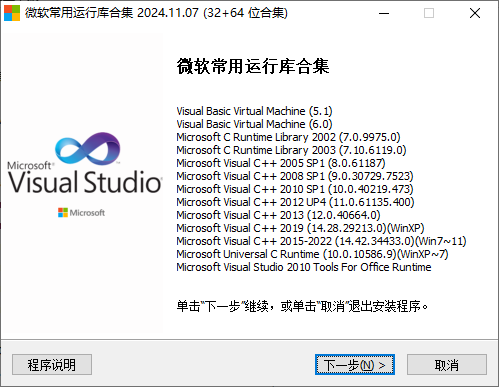The image size is (499, 387).
Task: Close the installer window
Action: tap(475, 13)
